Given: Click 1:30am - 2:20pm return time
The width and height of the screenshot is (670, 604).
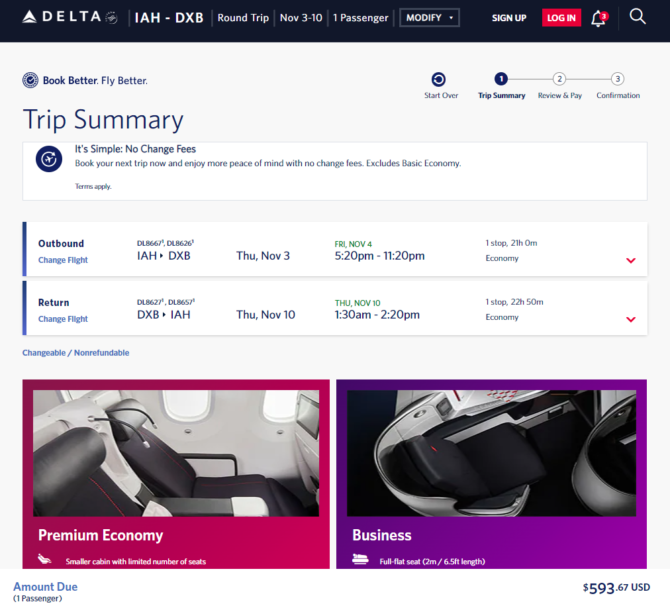Looking at the screenshot, I should coord(377,315).
